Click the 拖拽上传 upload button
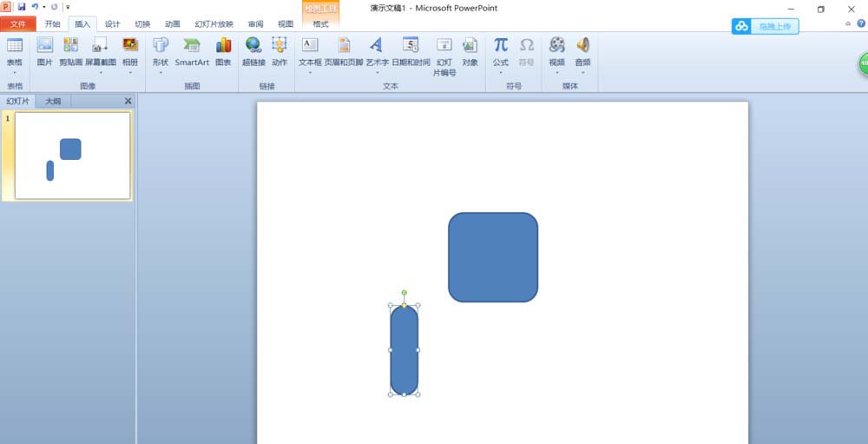 765,27
